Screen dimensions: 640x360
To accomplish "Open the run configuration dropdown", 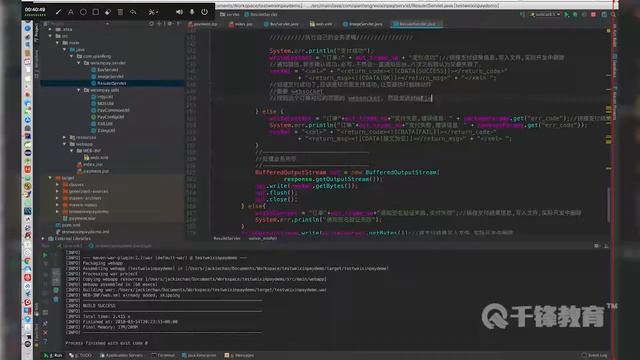I will [545, 14].
